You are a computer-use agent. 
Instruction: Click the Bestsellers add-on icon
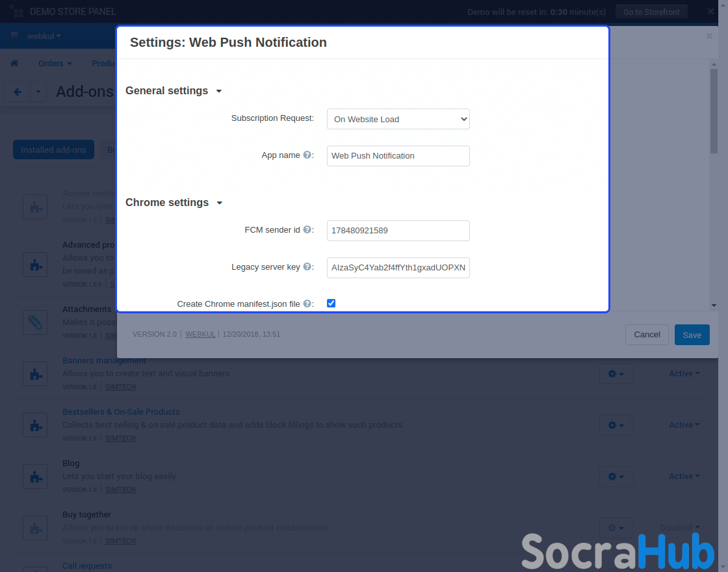(x=35, y=425)
